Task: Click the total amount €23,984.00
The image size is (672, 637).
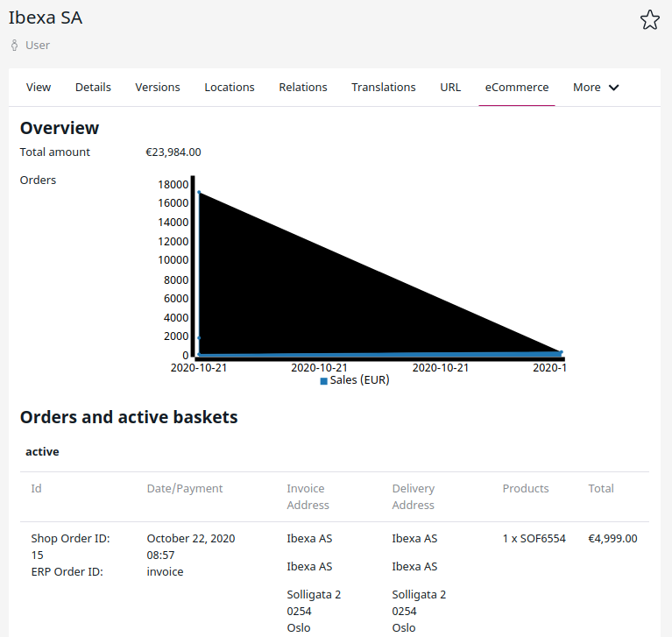Action: point(173,152)
